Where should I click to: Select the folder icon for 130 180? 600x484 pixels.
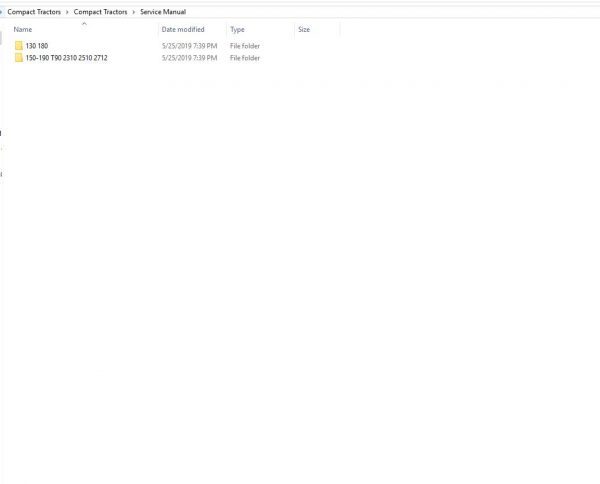click(19, 46)
